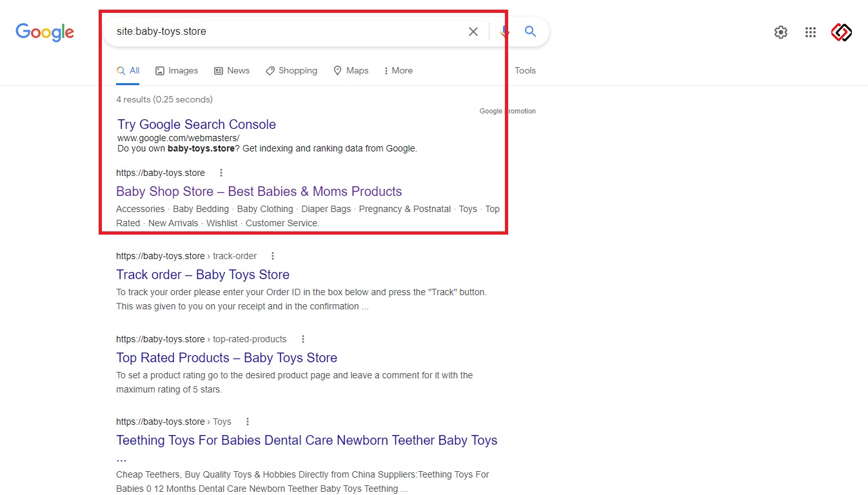Image resolution: width=868 pixels, height=495 pixels.
Task: Click the magnifying glass search button
Action: (x=530, y=32)
